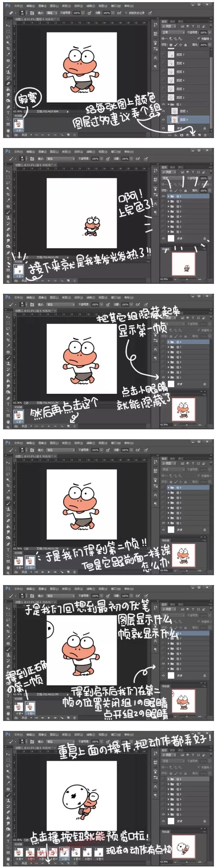Select the 背景 layer in the third screenshot
Viewport: 218px width, 868px height.
(185, 384)
